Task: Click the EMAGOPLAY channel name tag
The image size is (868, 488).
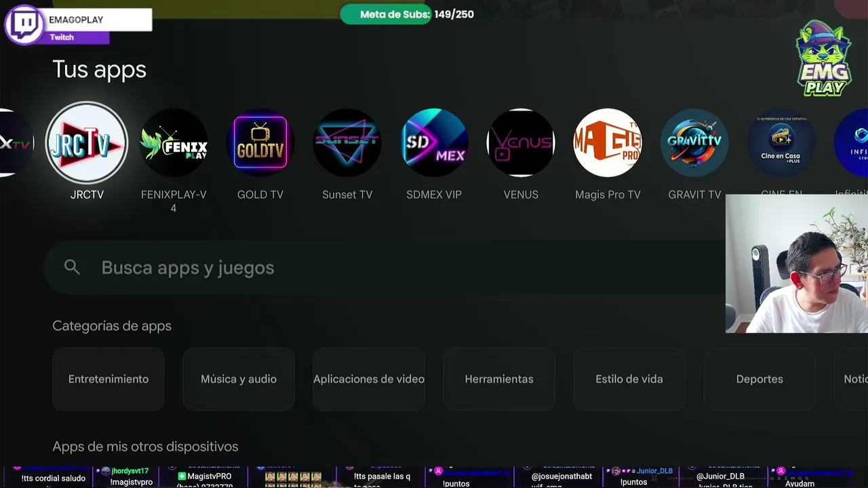Action: 99,20
